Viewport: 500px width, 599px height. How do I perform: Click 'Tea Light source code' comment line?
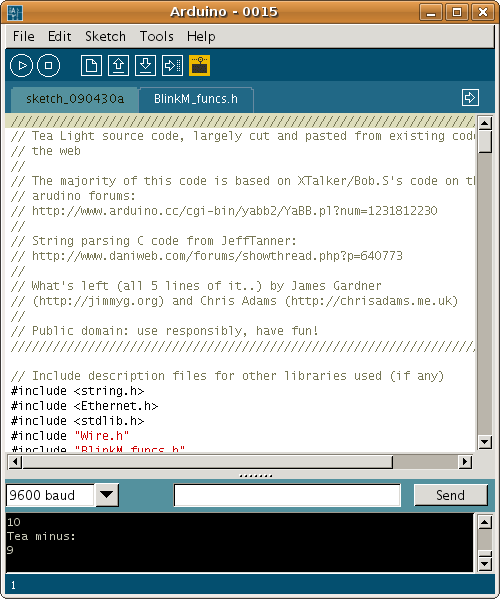click(243, 136)
